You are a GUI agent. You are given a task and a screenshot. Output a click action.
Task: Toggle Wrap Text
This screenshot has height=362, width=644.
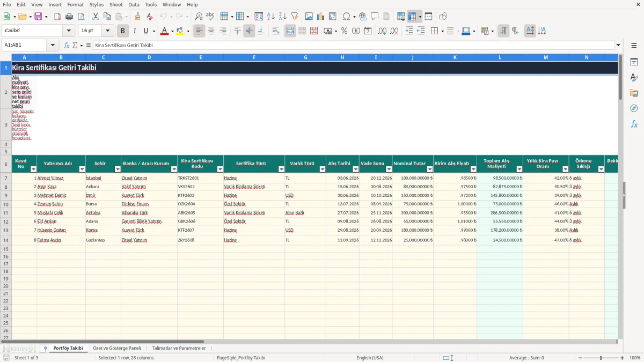coord(276,31)
